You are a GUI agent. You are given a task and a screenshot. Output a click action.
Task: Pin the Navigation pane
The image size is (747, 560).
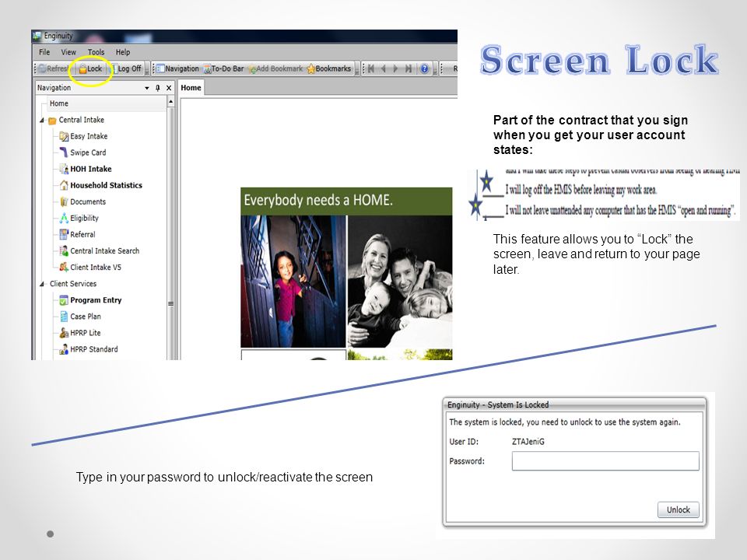pos(158,88)
